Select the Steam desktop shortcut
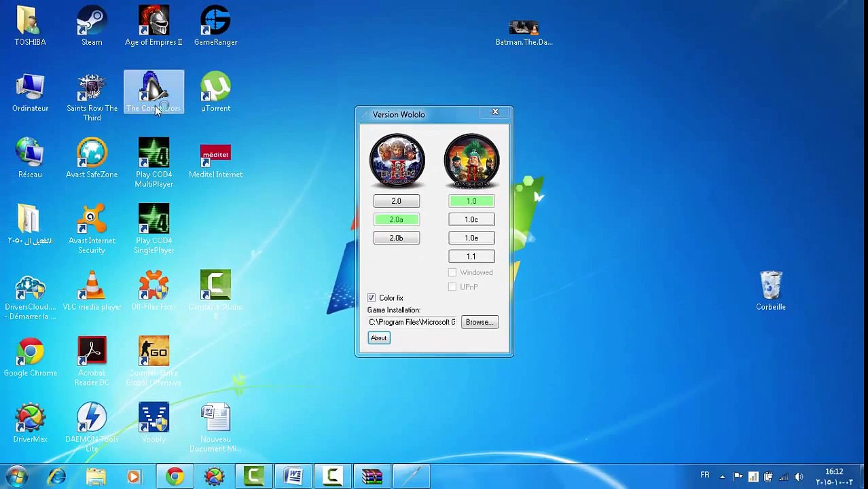The width and height of the screenshot is (868, 489). coord(92,26)
